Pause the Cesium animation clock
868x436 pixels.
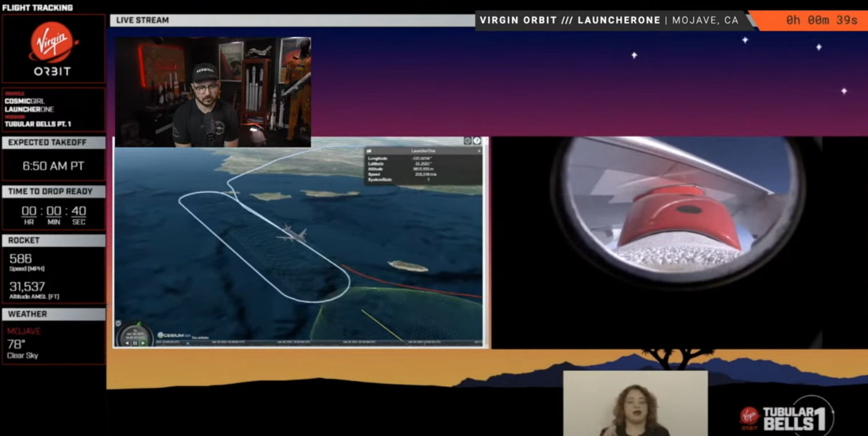pos(135,343)
